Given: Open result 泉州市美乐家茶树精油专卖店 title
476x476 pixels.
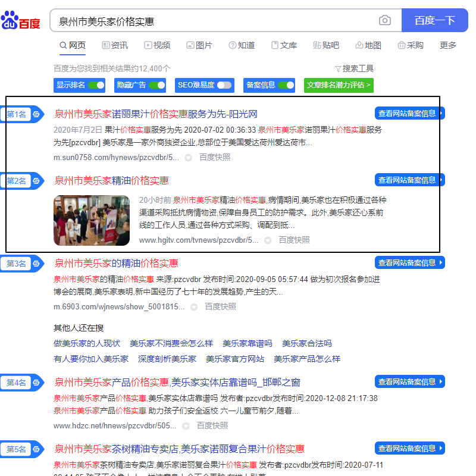Looking at the screenshot, I should click(179, 449).
